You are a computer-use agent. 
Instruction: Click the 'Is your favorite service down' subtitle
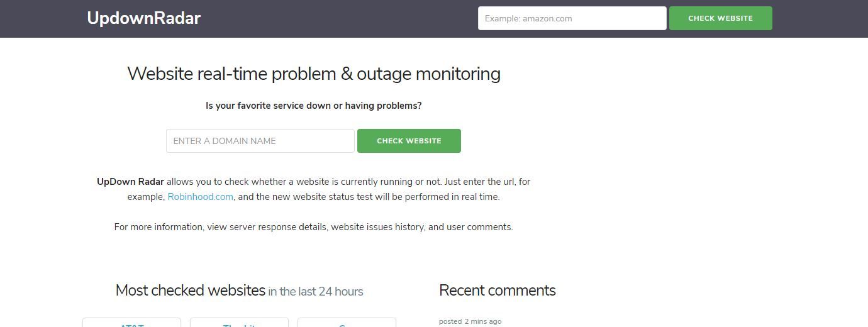pyautogui.click(x=313, y=106)
